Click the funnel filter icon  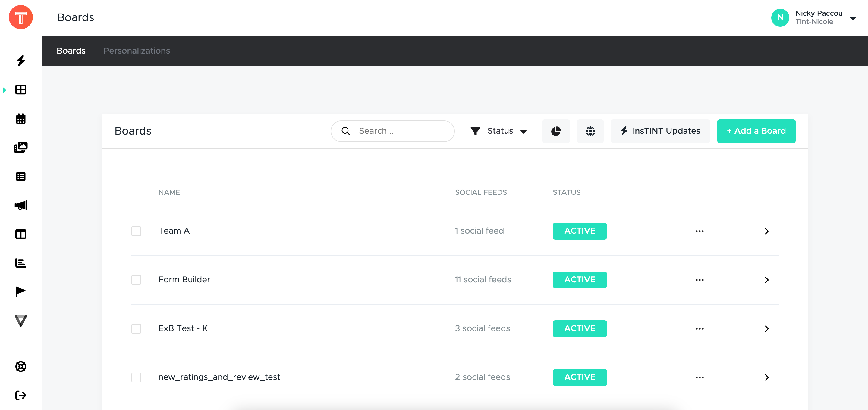coord(475,131)
